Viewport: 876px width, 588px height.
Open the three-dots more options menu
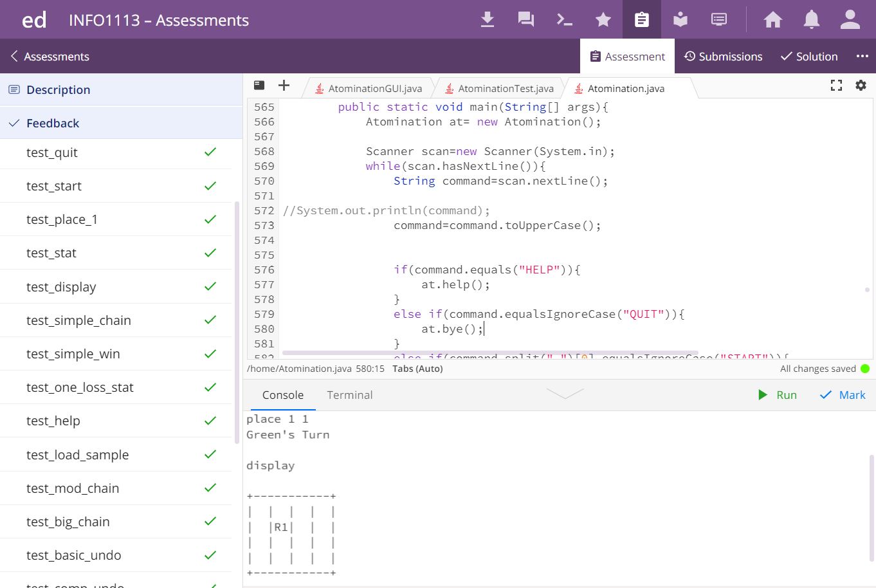pyautogui.click(x=862, y=57)
